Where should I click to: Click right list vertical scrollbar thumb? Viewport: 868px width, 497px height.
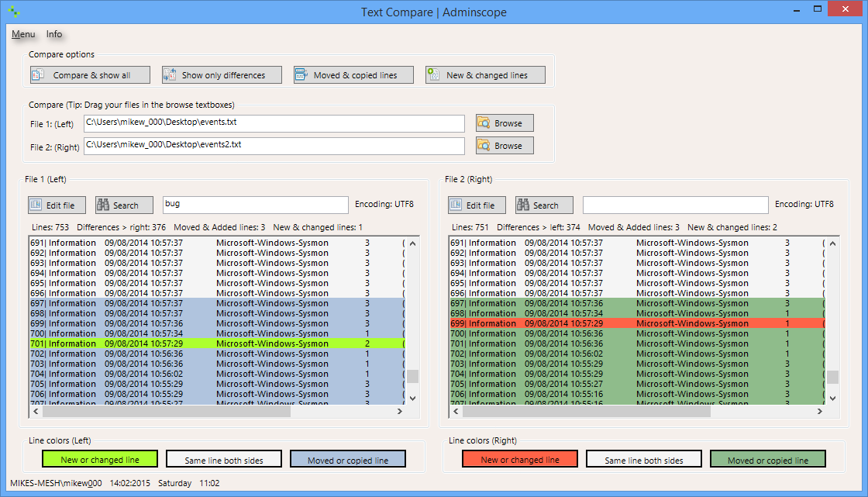tap(832, 377)
